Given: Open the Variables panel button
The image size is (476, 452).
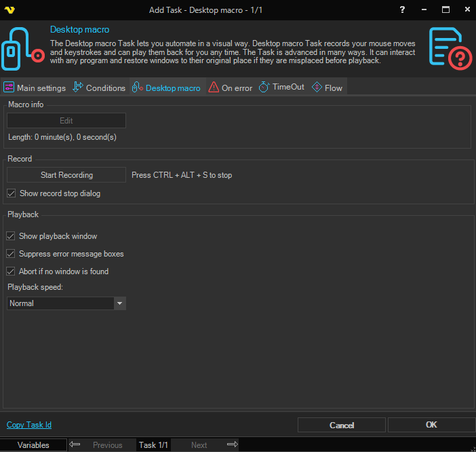Looking at the screenshot, I should [33, 445].
